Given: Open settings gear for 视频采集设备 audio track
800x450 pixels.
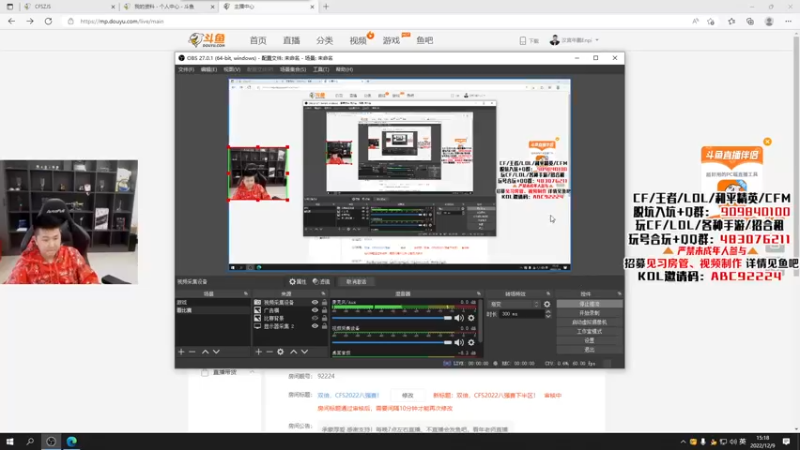Looking at the screenshot, I should (x=471, y=342).
